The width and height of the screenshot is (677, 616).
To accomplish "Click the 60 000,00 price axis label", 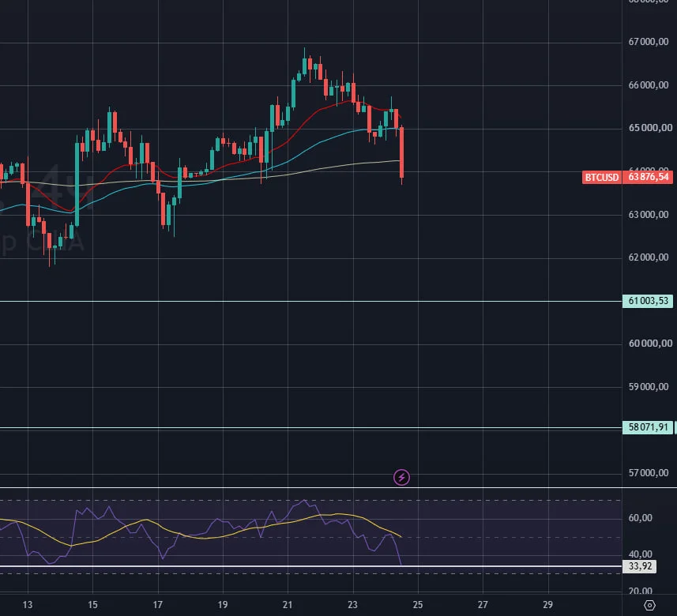I will coord(650,344).
